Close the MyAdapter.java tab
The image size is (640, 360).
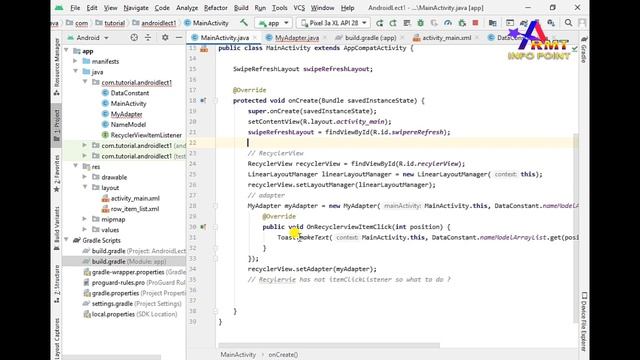click(x=325, y=38)
